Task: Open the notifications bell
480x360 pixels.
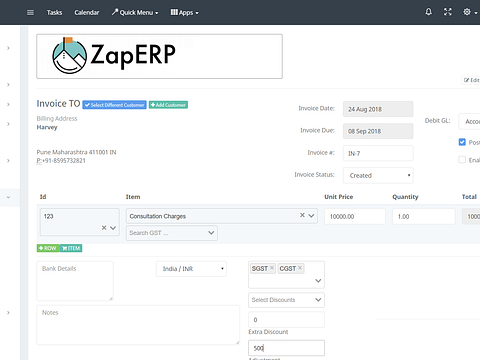Action: (x=429, y=12)
